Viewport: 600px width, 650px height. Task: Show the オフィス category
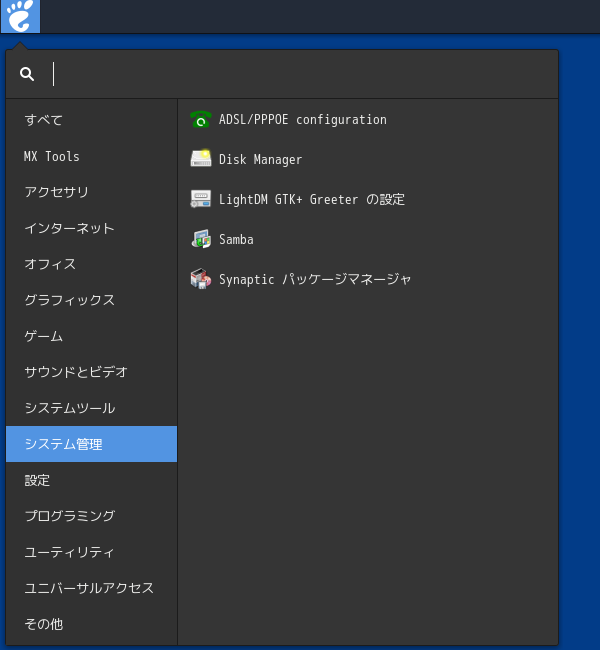[x=92, y=264]
